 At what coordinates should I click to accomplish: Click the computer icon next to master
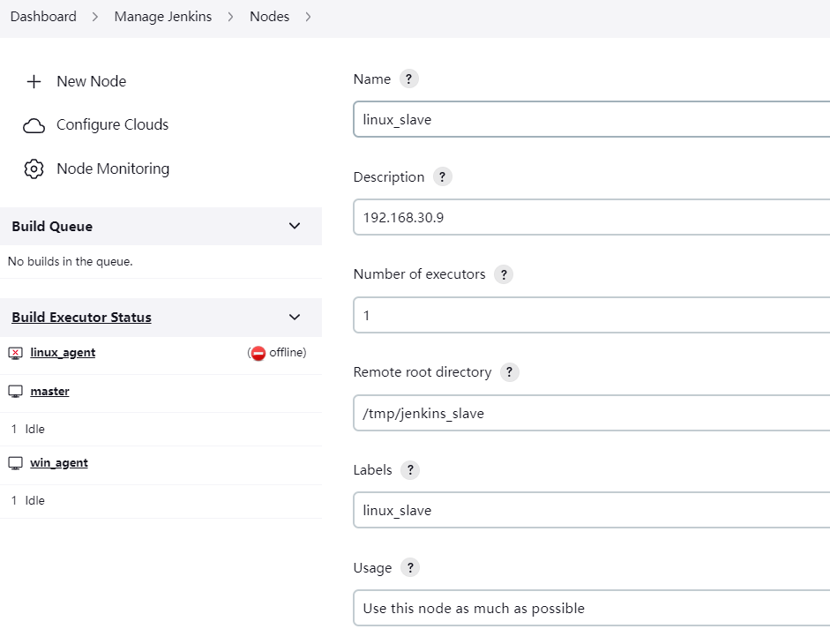tap(15, 392)
